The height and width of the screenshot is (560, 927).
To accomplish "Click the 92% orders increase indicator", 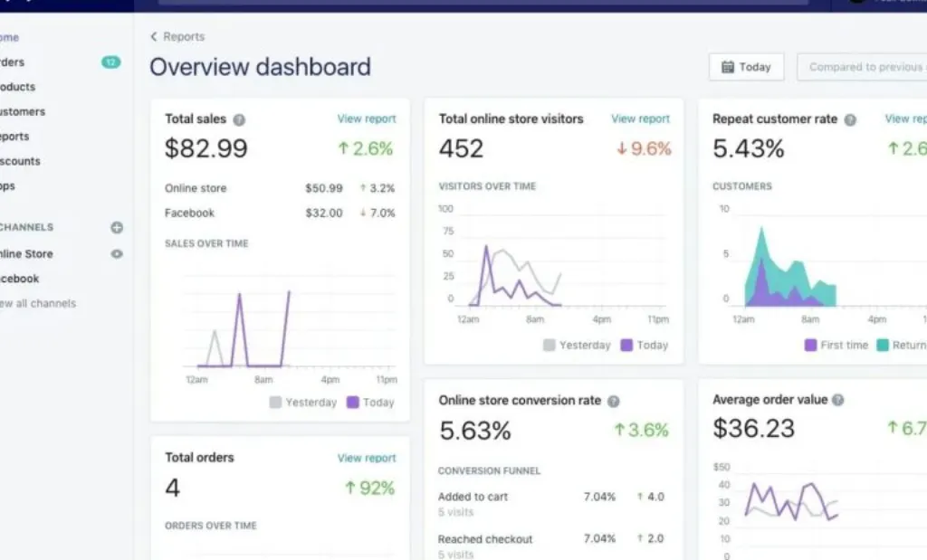I will pyautogui.click(x=369, y=488).
